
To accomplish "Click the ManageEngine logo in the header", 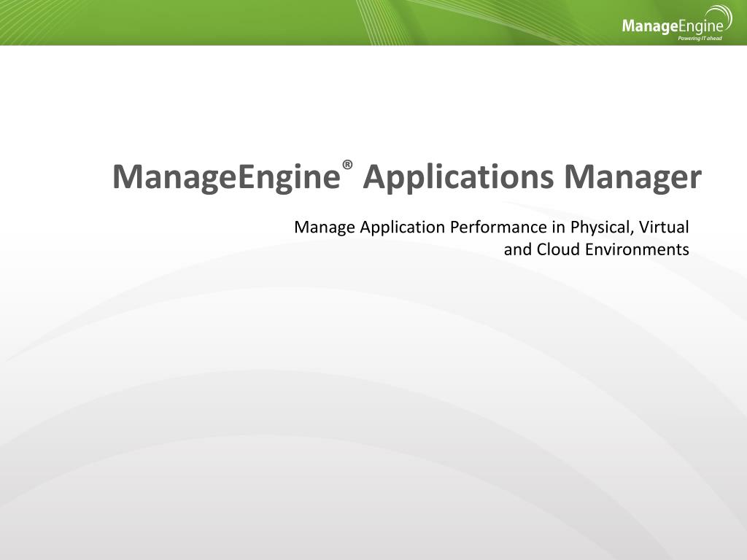I will 677,23.
